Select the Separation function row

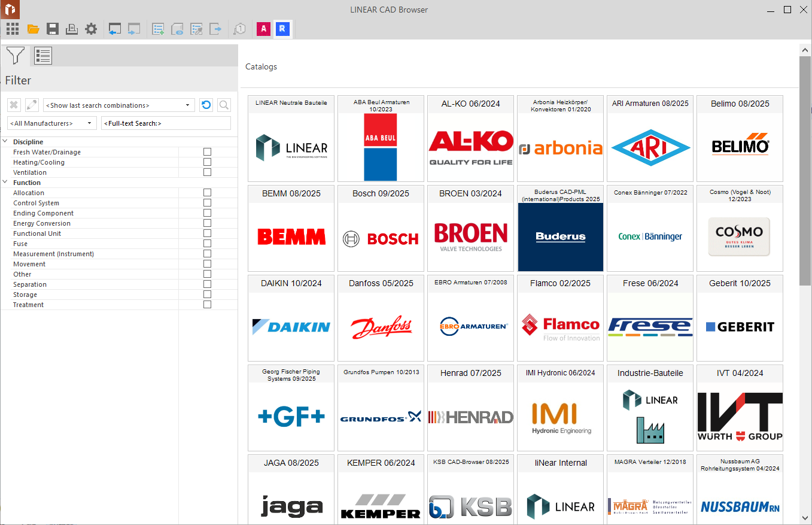pyautogui.click(x=119, y=284)
